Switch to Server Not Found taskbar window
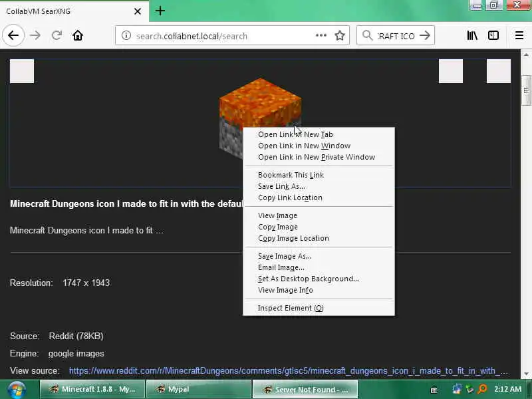 [x=305, y=389]
